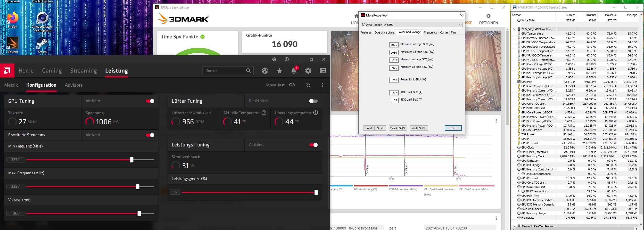644x230 pixels.
Task: Show info for Aktuelle Temperatur
Action: (x=264, y=113)
